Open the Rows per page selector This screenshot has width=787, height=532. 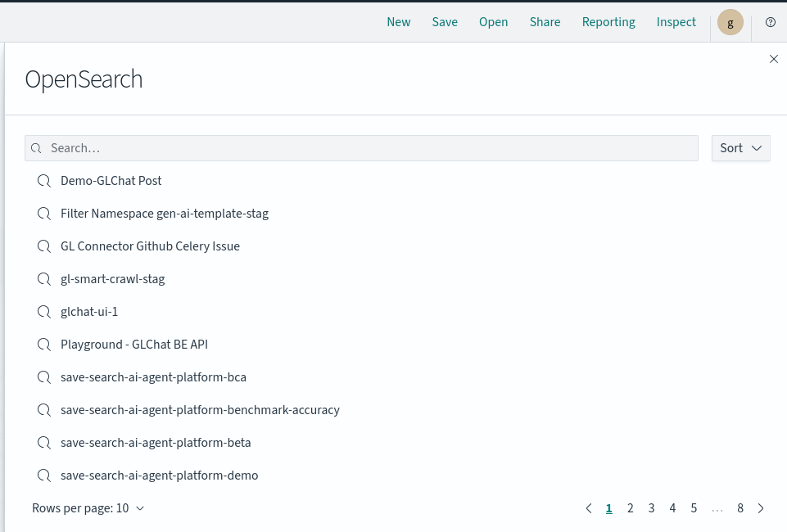pos(88,508)
